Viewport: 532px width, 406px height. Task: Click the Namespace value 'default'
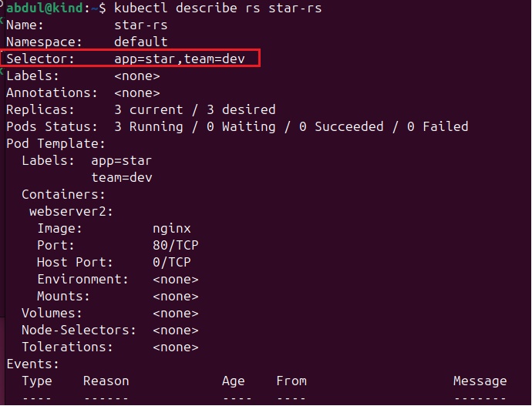140,42
